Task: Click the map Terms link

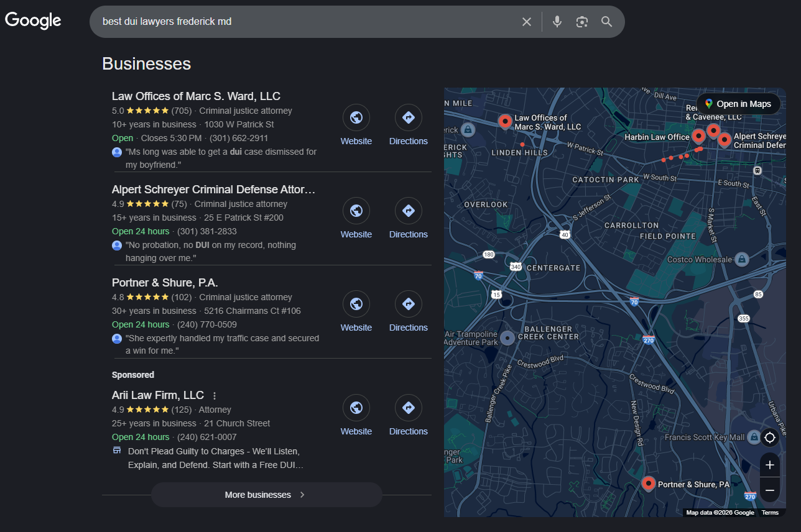Action: click(x=770, y=513)
